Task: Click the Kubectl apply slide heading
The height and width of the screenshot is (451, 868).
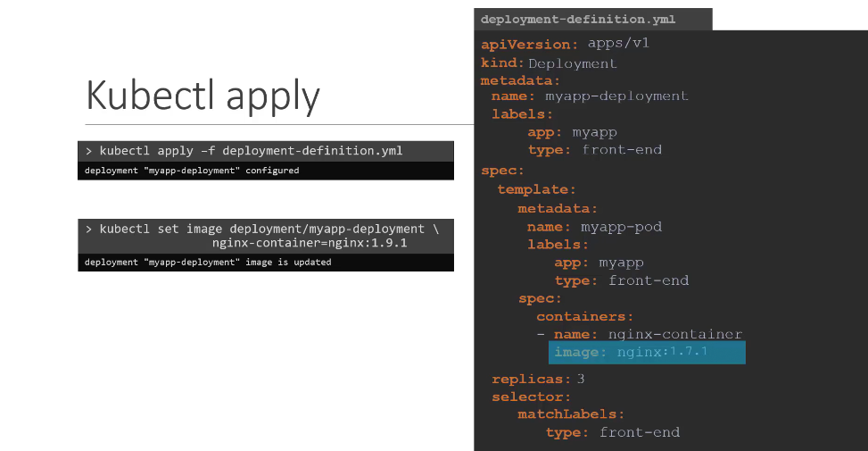Action: (x=203, y=96)
